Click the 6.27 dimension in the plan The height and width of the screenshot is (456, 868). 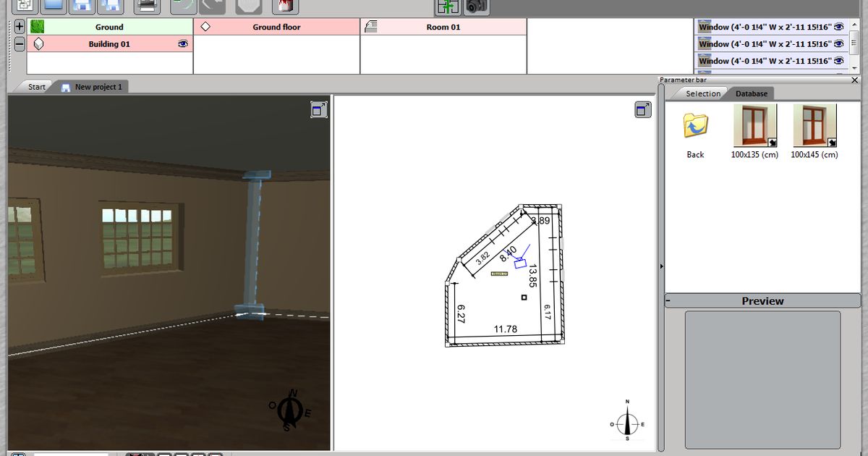pyautogui.click(x=461, y=313)
